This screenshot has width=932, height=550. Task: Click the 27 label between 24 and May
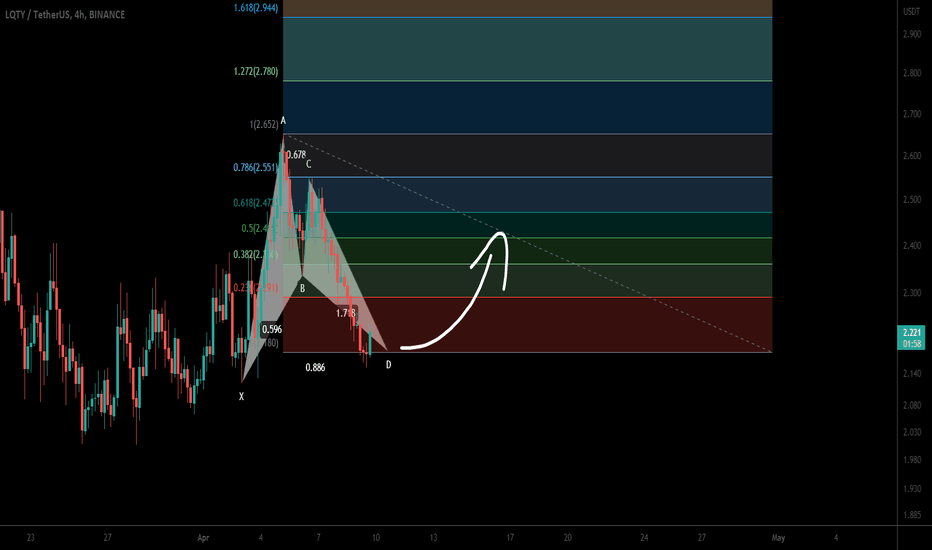pyautogui.click(x=702, y=538)
